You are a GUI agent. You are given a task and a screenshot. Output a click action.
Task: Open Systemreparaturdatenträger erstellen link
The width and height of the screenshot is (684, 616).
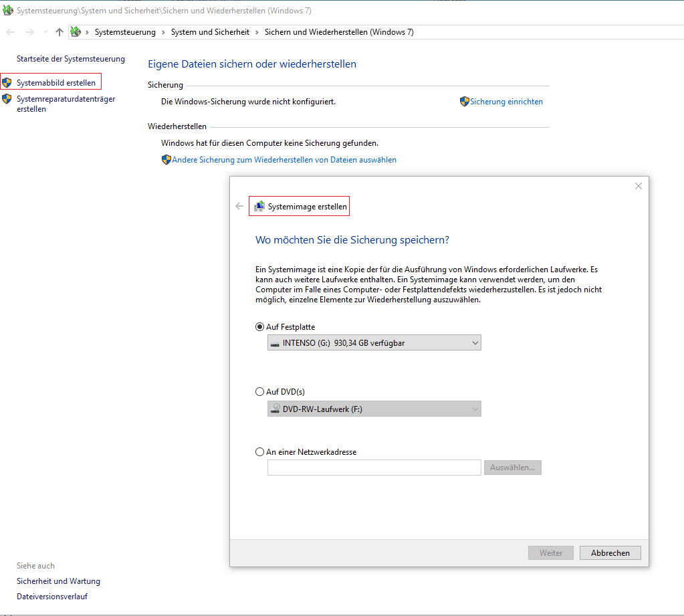[66, 104]
